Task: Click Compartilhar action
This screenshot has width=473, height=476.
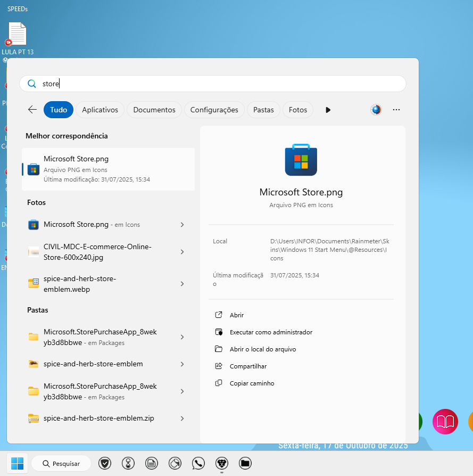Action: [248, 366]
